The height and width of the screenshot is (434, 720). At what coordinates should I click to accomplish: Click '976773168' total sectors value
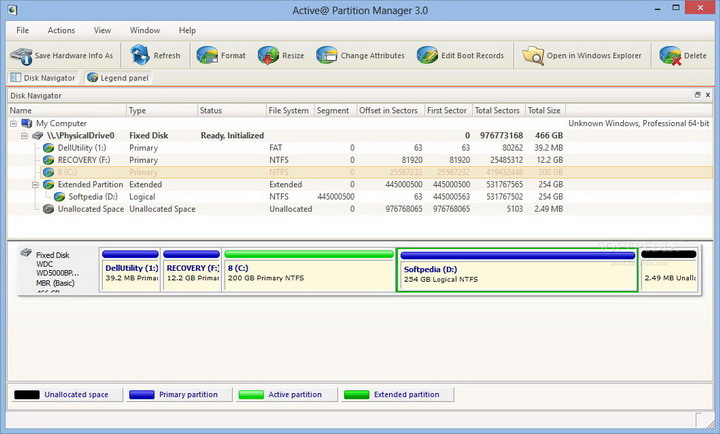pos(501,136)
